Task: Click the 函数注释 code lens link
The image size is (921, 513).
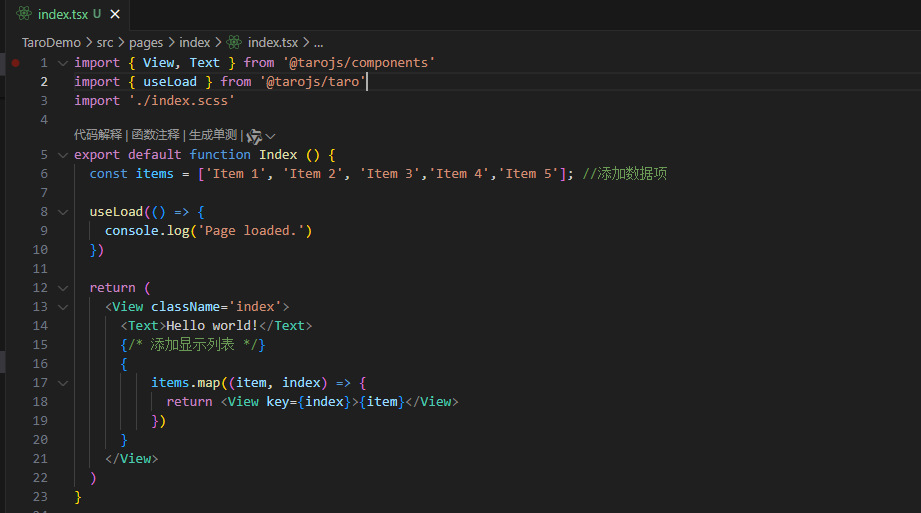Action: pyautogui.click(x=156, y=135)
